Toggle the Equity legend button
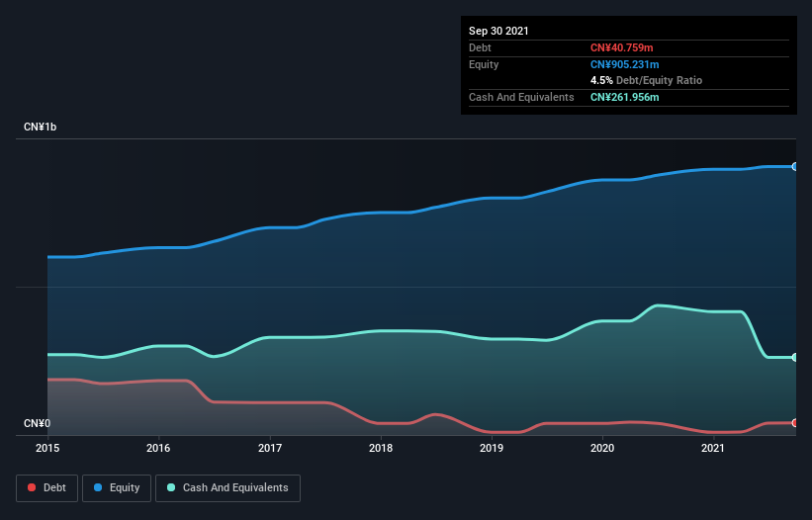The image size is (812, 520). (117, 488)
